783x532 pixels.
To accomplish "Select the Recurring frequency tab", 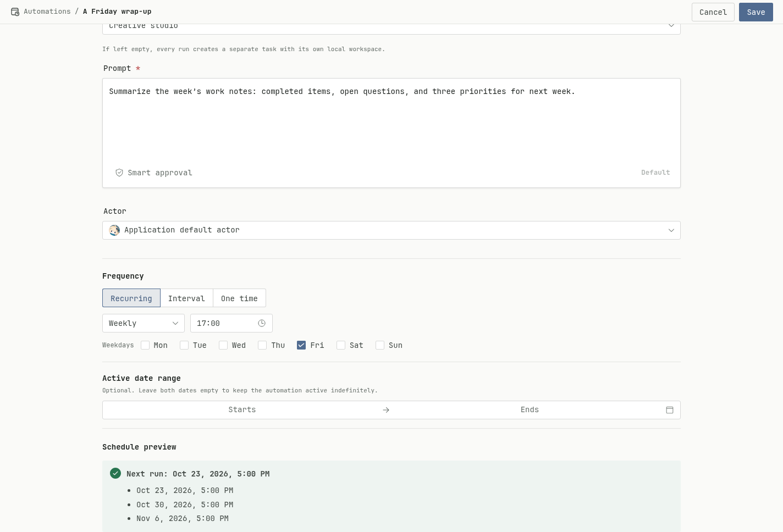I will pyautogui.click(x=131, y=298).
